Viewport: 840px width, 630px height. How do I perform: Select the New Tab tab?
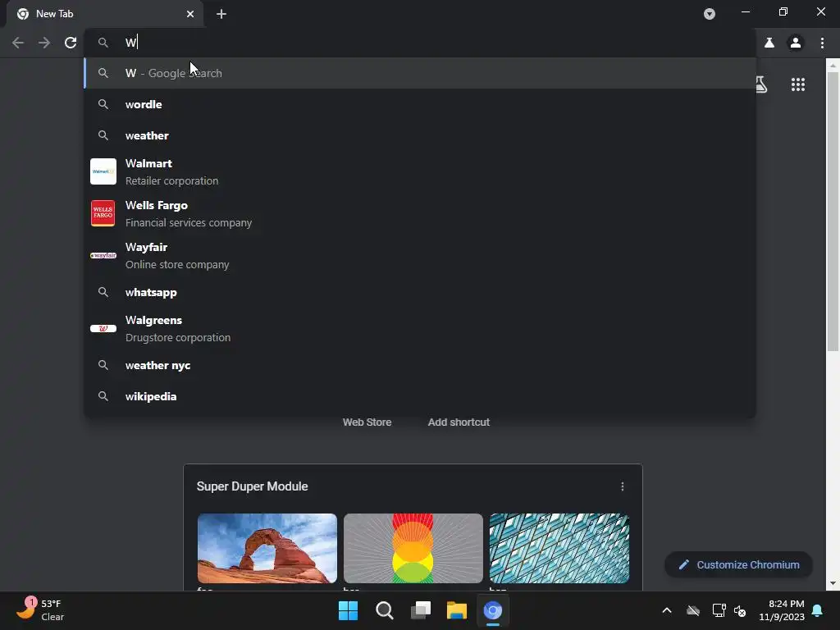point(105,14)
